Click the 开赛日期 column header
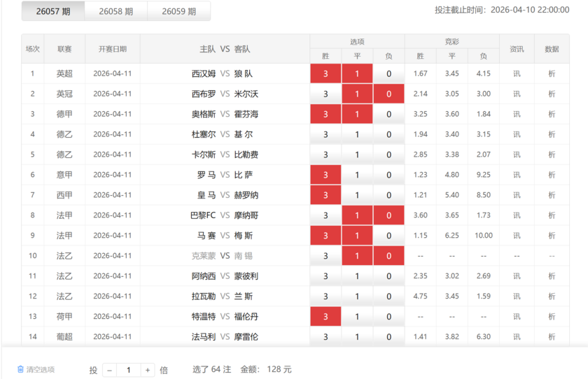The width and height of the screenshot is (588, 379). click(113, 49)
